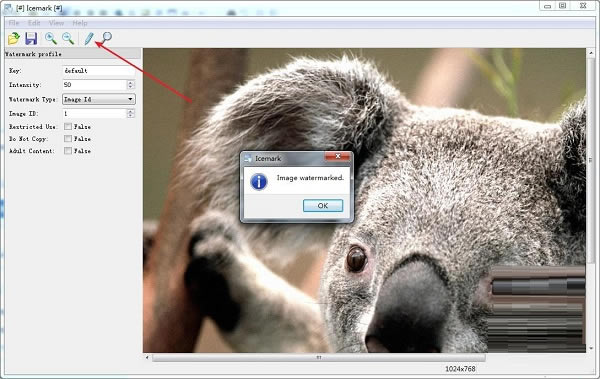Decrease Intensity with the down arrow
Viewport: 600px width, 379px height.
tap(131, 87)
